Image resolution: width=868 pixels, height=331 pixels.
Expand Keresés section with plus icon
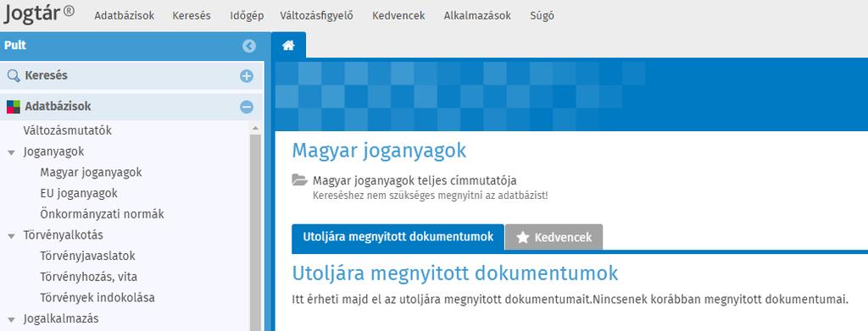(x=247, y=76)
